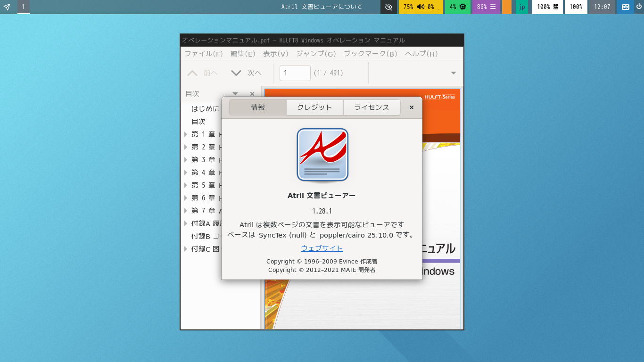The width and height of the screenshot is (644, 362).
Task: Click the 前へ button label
Action: click(x=211, y=73)
